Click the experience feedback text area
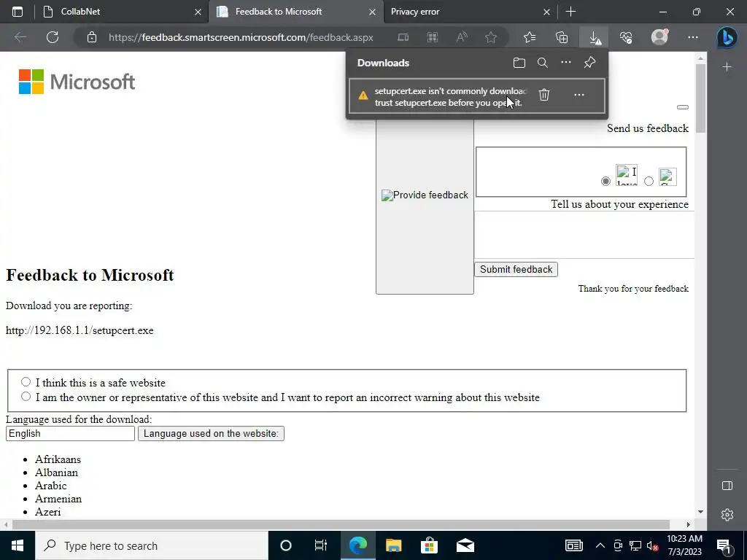The height and width of the screenshot is (560, 747). click(584, 235)
